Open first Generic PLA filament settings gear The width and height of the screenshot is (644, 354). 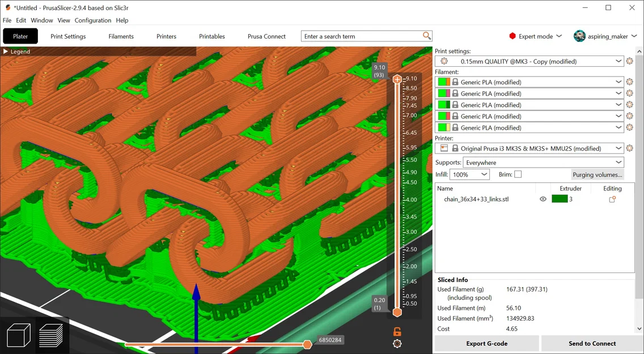(629, 82)
